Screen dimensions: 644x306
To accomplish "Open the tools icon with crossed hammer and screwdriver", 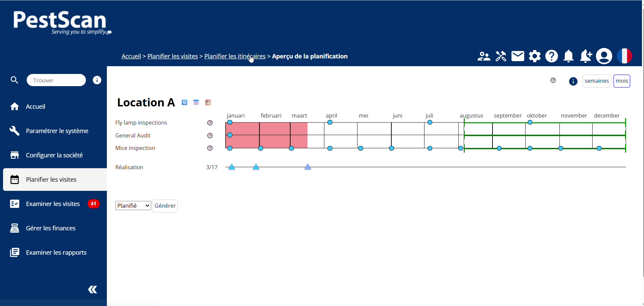I will (501, 56).
